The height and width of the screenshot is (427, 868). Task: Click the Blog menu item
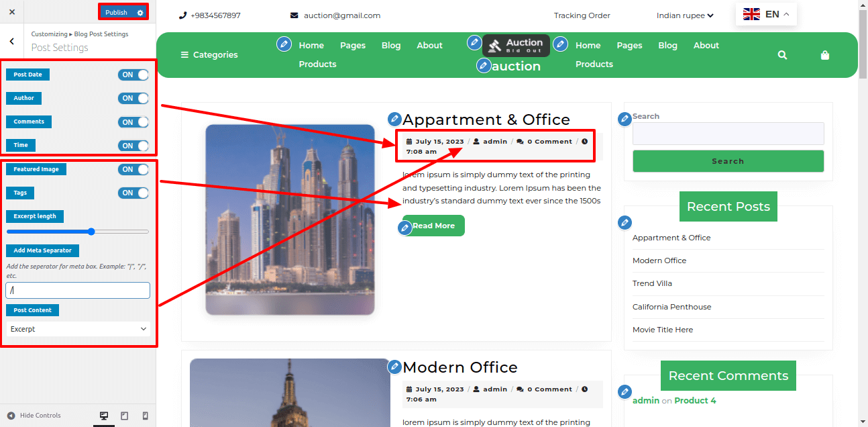391,46
